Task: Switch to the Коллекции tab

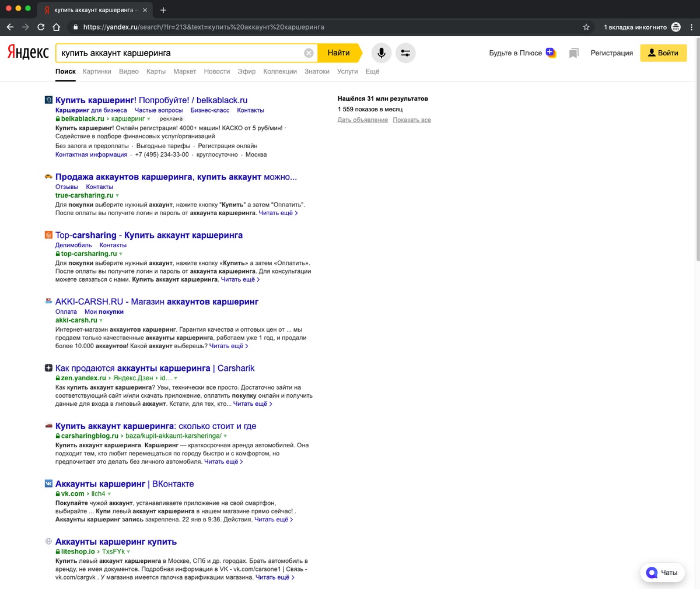Action: 280,71
